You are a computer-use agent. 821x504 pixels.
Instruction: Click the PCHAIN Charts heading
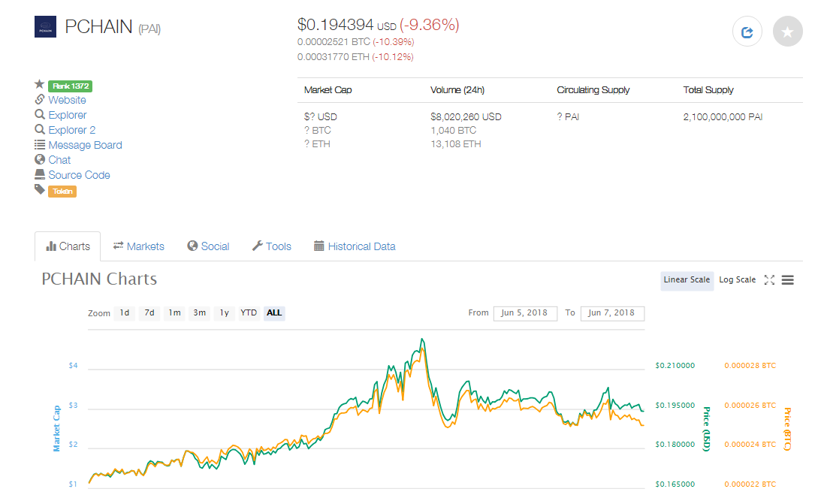(99, 279)
